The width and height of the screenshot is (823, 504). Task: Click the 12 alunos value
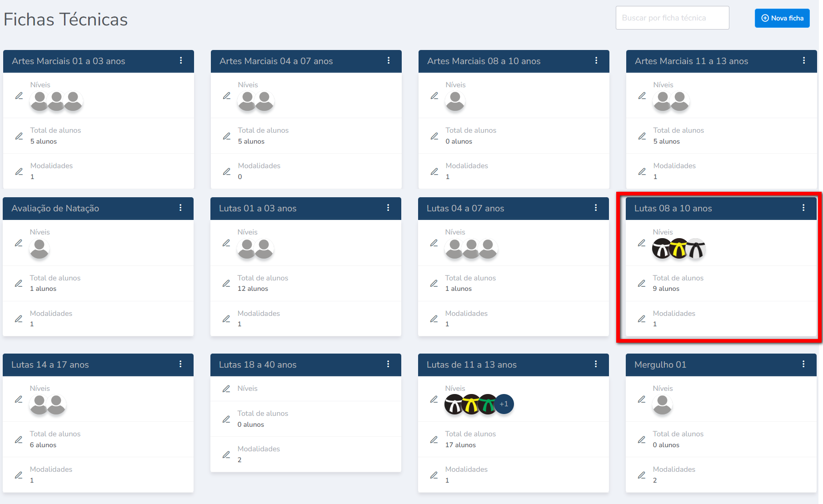tap(253, 289)
